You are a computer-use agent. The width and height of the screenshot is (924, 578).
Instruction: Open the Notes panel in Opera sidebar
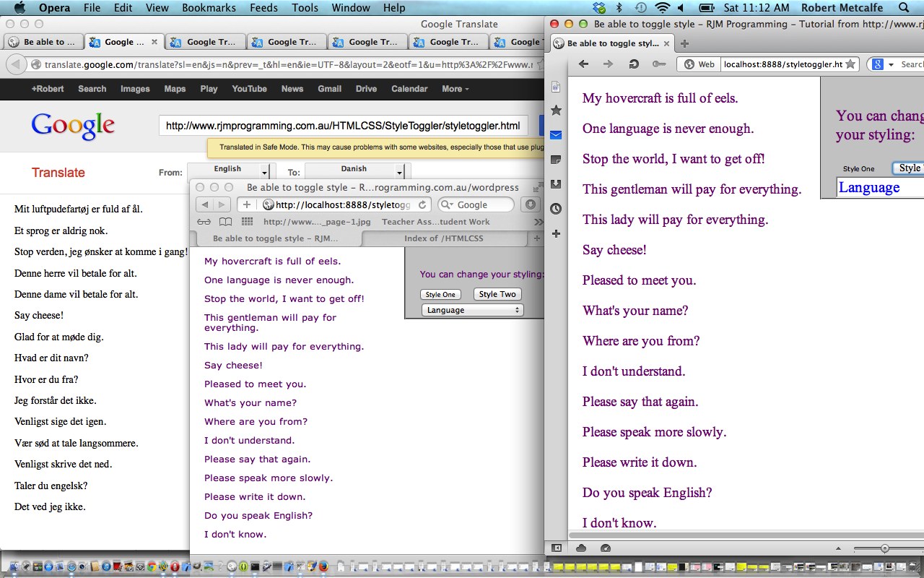coord(556,160)
